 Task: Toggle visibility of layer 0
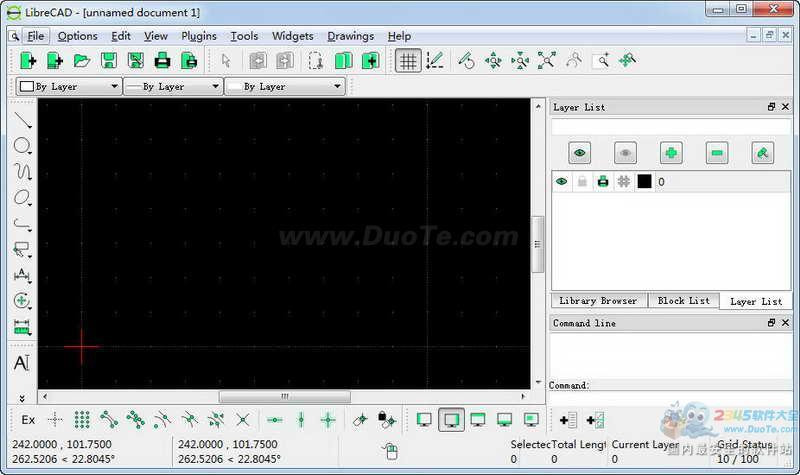point(562,182)
